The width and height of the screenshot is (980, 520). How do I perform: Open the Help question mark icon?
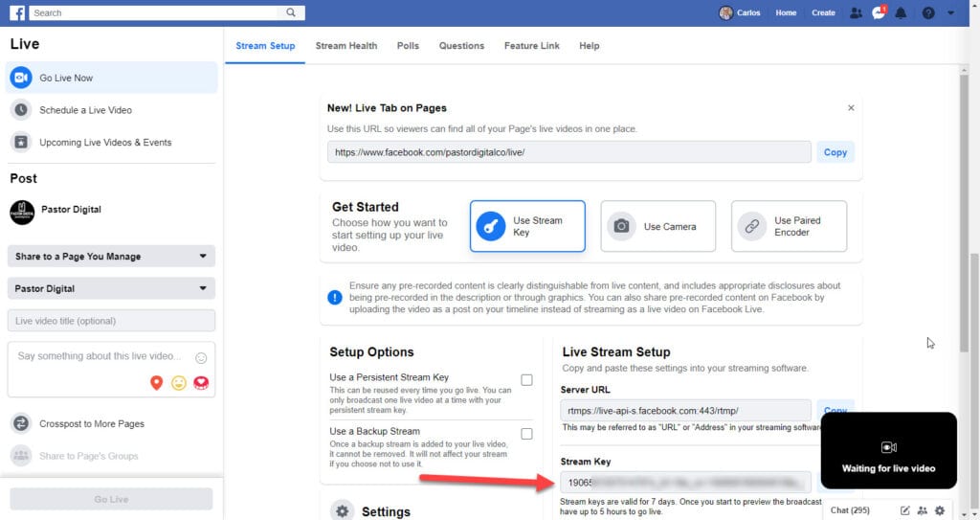point(928,12)
